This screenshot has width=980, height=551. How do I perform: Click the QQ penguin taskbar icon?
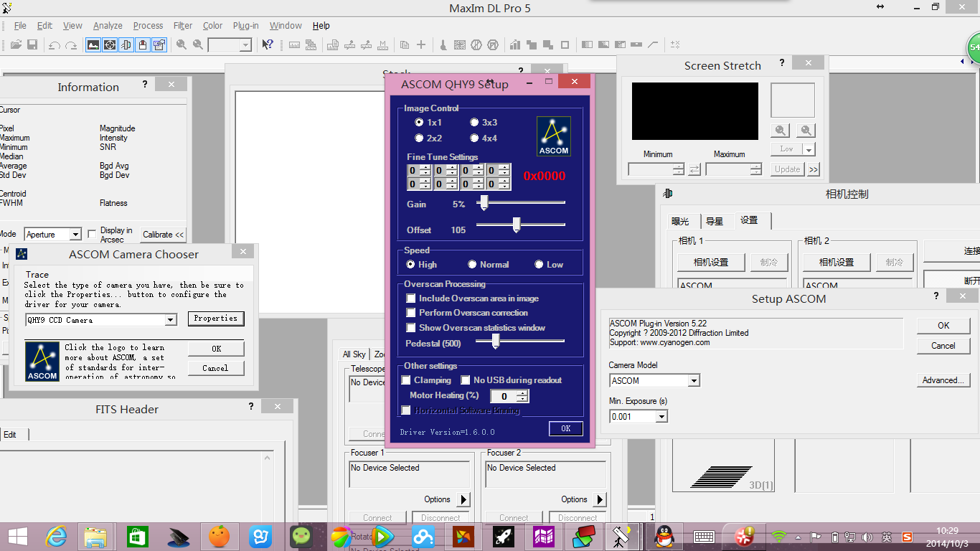tap(666, 536)
